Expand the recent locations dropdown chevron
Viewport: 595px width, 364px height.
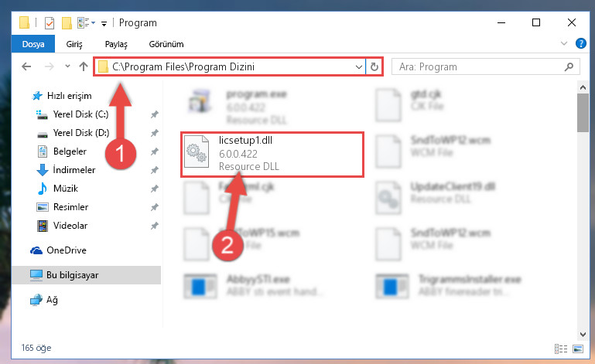point(67,66)
